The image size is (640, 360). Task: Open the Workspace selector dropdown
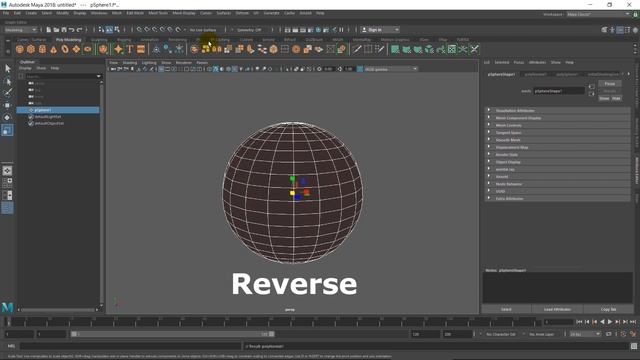click(x=598, y=14)
